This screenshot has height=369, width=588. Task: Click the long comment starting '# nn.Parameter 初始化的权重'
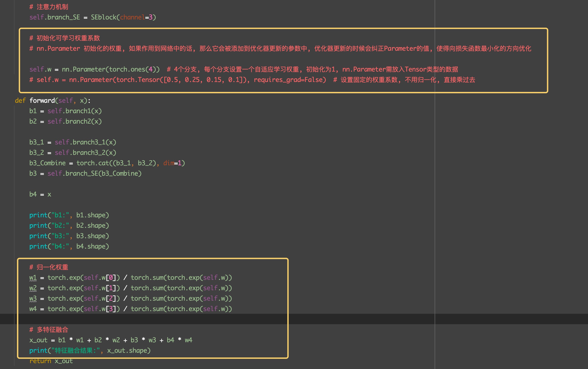(x=280, y=49)
